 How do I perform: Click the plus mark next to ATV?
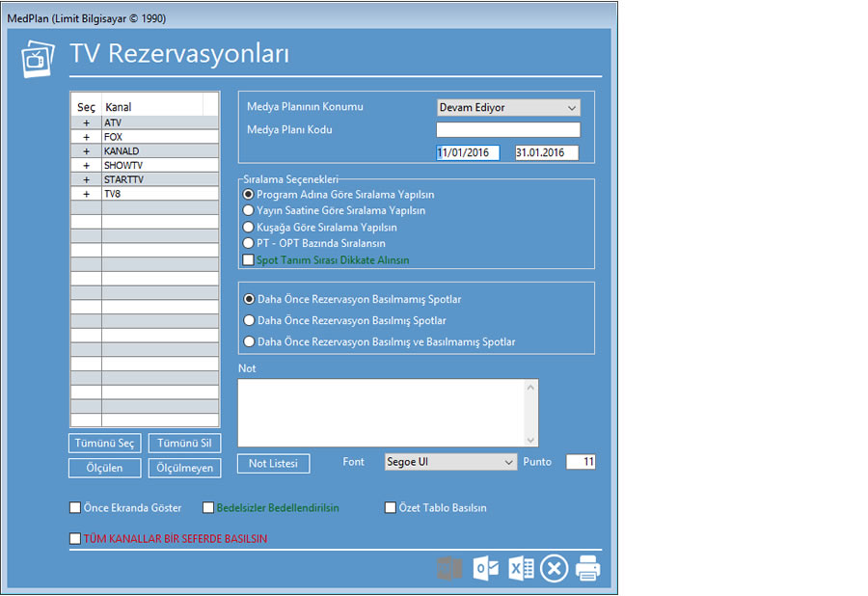[86, 123]
